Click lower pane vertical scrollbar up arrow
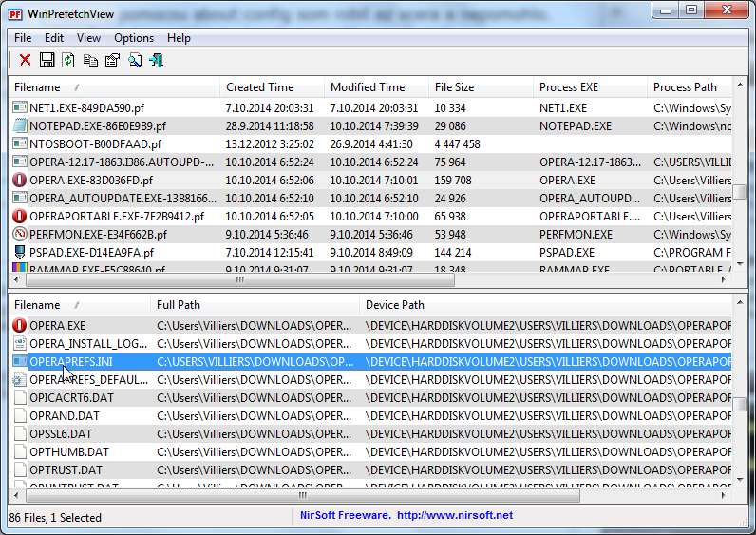 coord(740,302)
